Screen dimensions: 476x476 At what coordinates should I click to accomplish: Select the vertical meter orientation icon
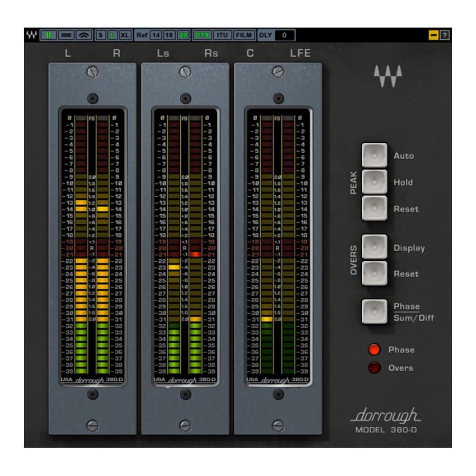[48, 35]
